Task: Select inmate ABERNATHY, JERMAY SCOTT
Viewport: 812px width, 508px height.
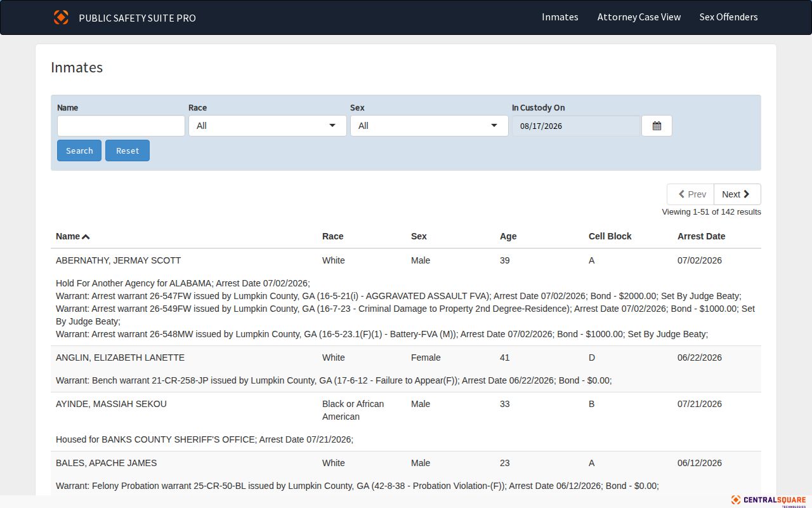Action: [x=118, y=260]
